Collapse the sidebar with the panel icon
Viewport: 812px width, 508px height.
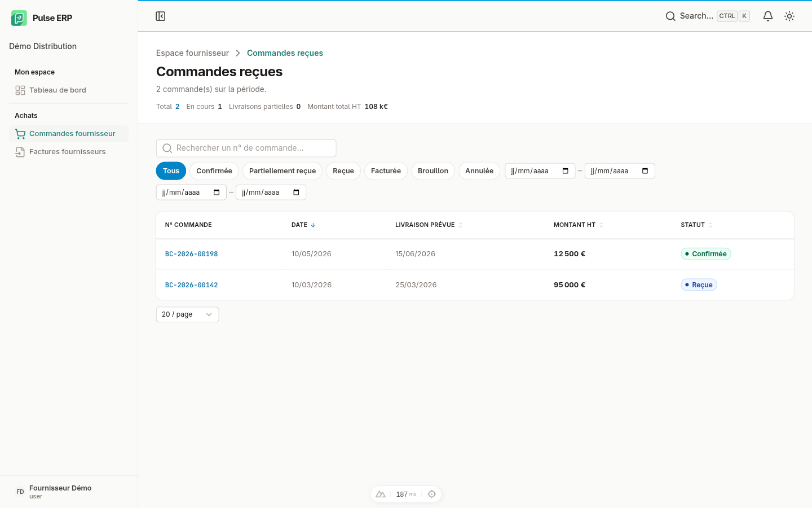coord(161,16)
